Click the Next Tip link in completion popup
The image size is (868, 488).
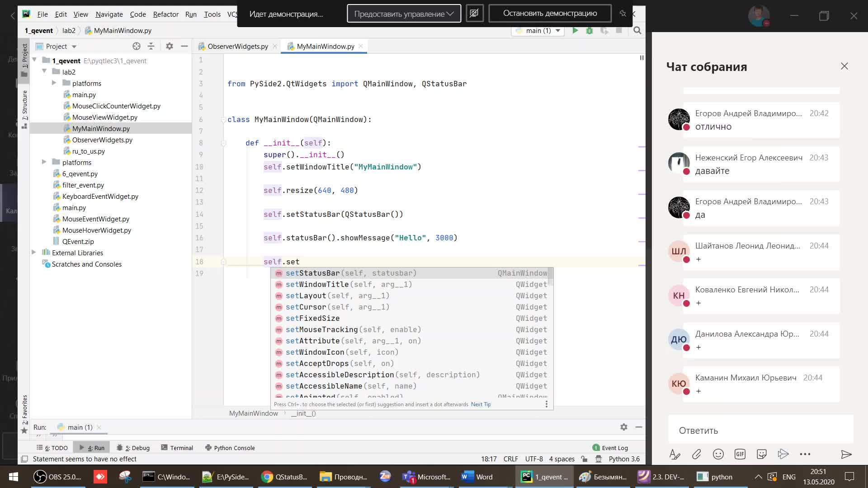click(x=481, y=404)
